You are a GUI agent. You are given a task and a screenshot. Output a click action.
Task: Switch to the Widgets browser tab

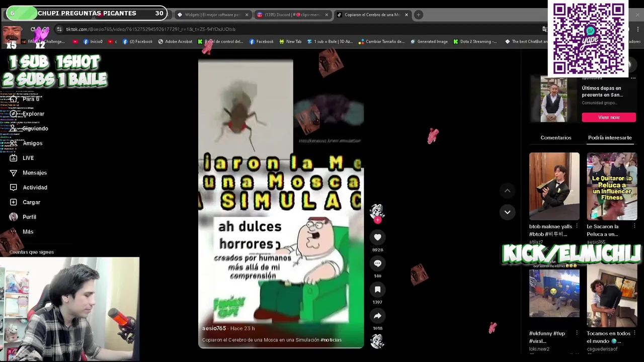(211, 15)
